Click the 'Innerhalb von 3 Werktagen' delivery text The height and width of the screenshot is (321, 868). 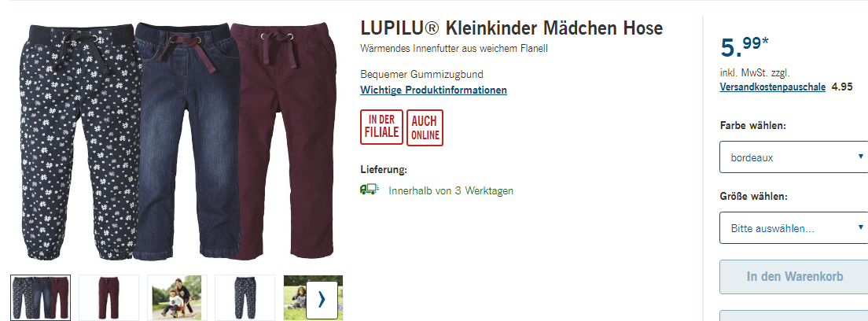pyautogui.click(x=451, y=190)
